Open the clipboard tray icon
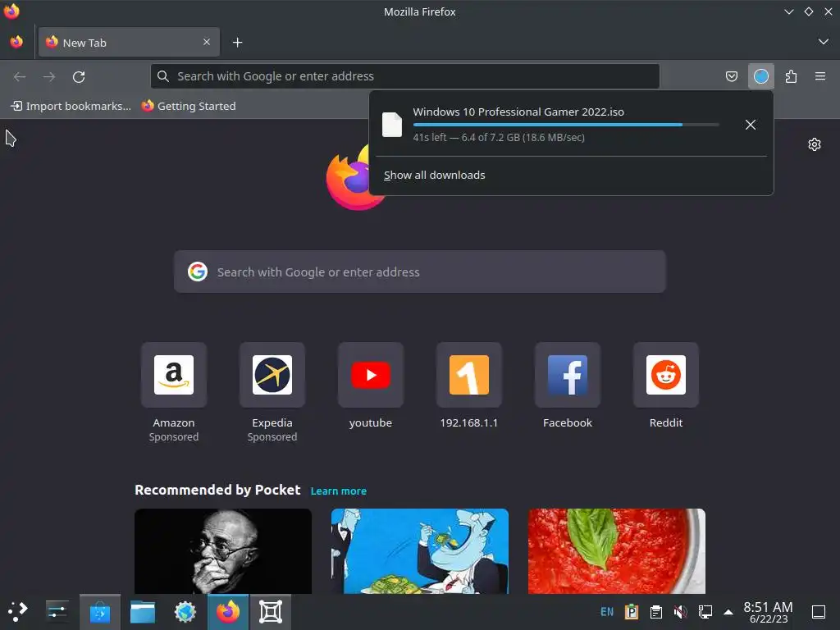The image size is (840, 630). point(655,612)
